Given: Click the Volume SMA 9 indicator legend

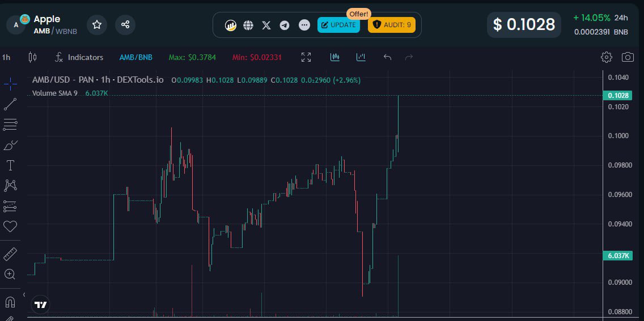Looking at the screenshot, I should 55,93.
